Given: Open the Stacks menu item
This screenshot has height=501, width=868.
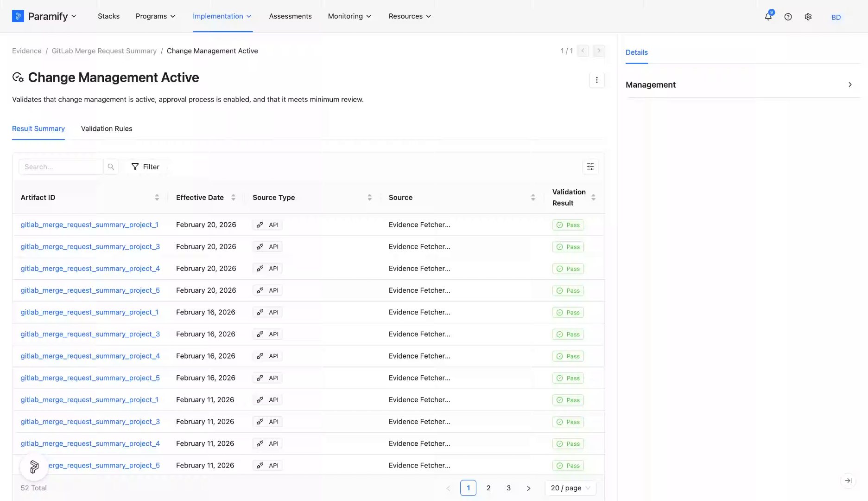Looking at the screenshot, I should coord(108,16).
